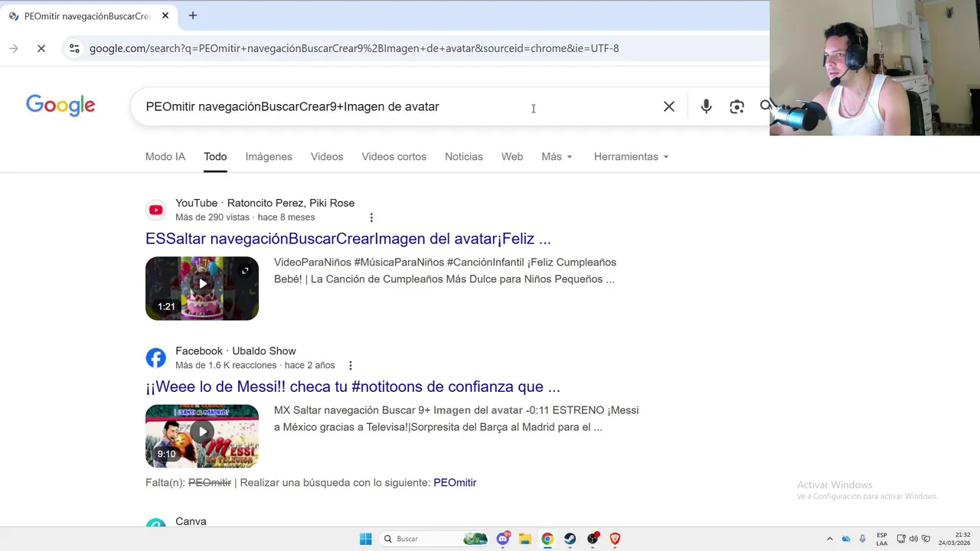
Task: Click YouTube · Ratoncito Perez, Piki Rose source
Action: click(265, 203)
